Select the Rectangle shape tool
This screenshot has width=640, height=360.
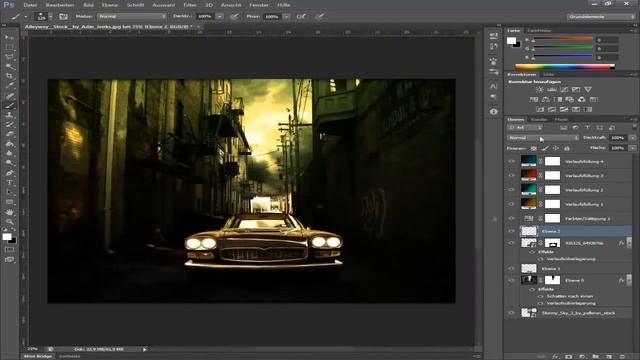click(x=9, y=202)
